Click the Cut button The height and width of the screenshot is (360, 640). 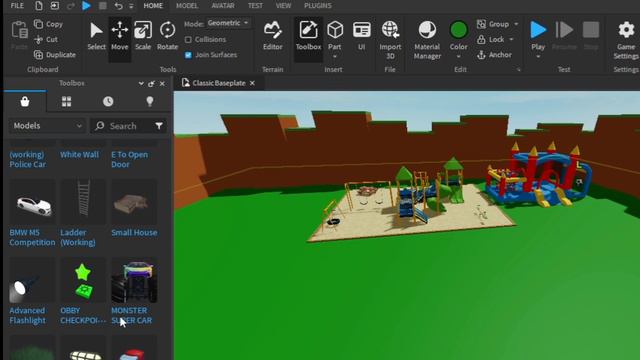(x=46, y=39)
